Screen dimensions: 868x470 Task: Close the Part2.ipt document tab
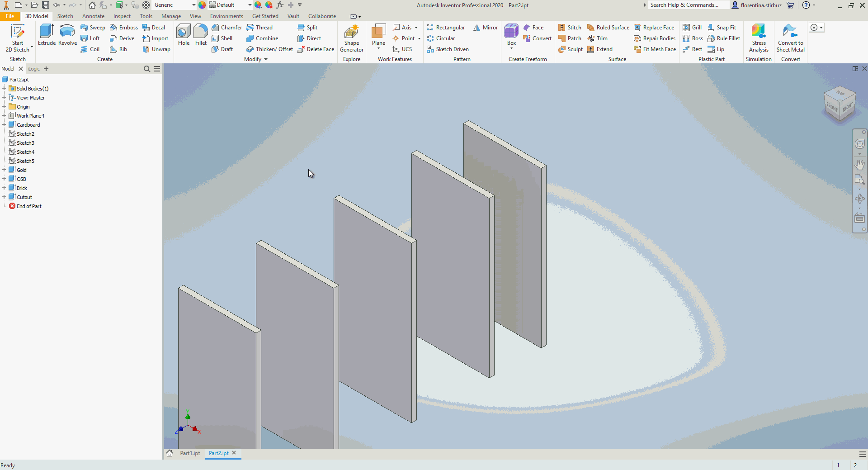[x=234, y=453]
